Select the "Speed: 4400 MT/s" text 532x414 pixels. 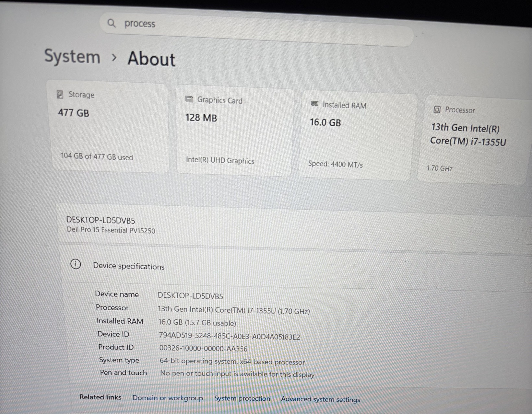pyautogui.click(x=336, y=164)
